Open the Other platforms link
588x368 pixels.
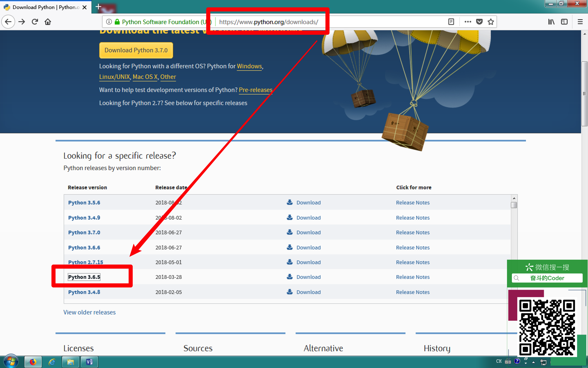click(168, 77)
